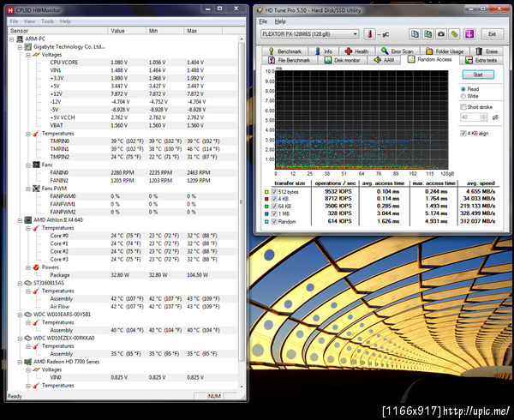Switch to the Benchmark tab
Viewport: 514px width, 420px height.
click(x=285, y=51)
